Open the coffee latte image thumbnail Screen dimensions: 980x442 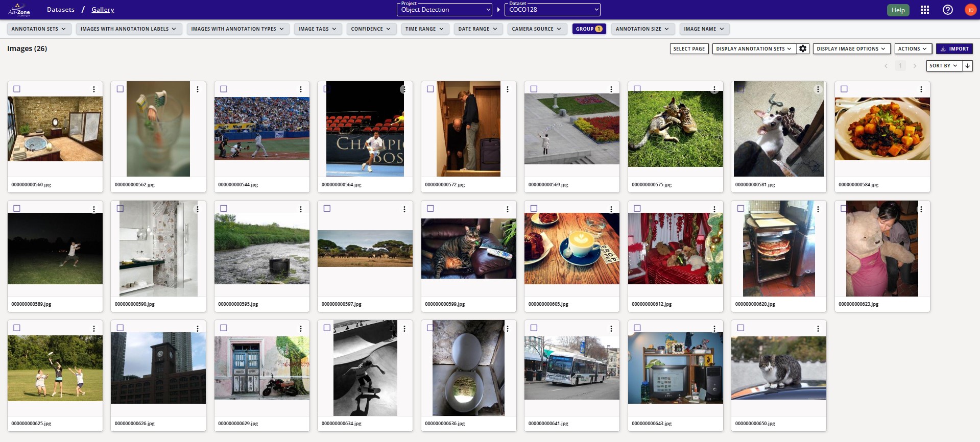point(571,249)
